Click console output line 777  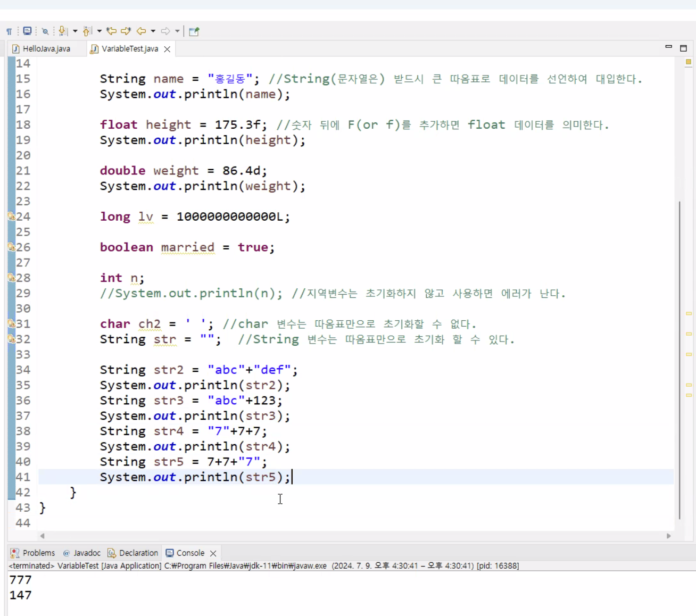coord(20,579)
